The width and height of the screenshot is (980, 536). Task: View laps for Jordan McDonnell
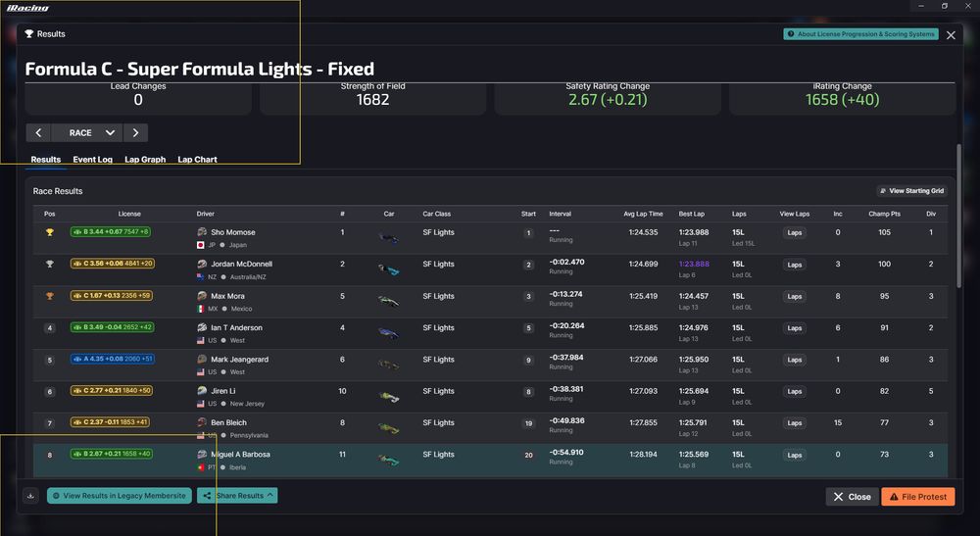pos(795,265)
